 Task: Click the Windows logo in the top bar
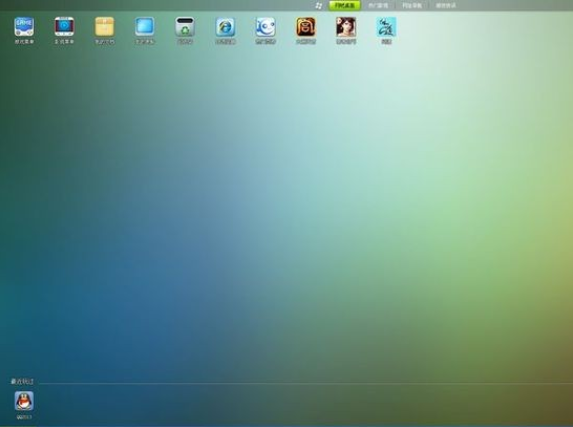pyautogui.click(x=319, y=5)
